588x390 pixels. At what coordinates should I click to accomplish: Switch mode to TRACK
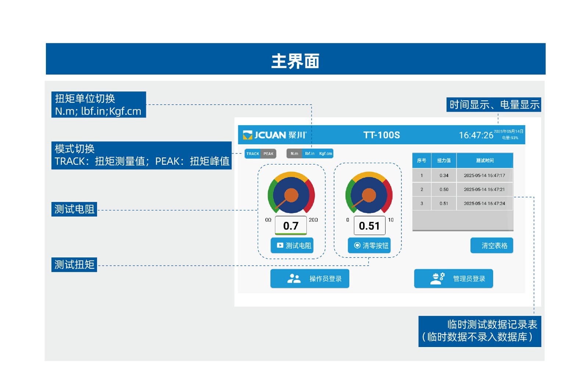coord(253,154)
